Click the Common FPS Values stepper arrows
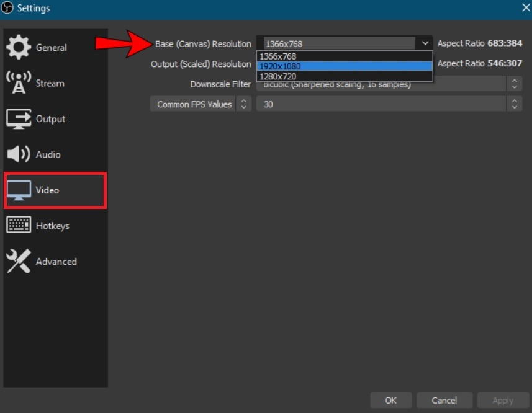The height and width of the screenshot is (413, 532). pyautogui.click(x=243, y=104)
